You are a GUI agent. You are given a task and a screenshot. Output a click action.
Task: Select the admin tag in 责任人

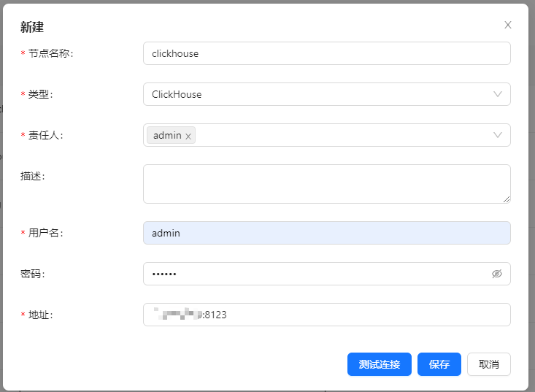coord(167,135)
